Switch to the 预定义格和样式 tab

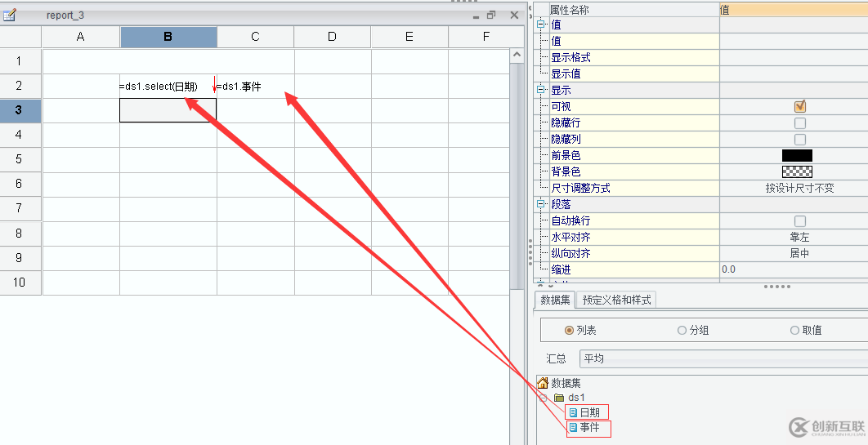(616, 300)
